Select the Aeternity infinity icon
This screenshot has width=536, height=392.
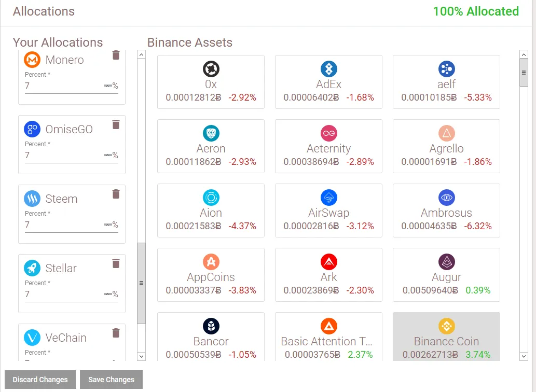tap(329, 133)
